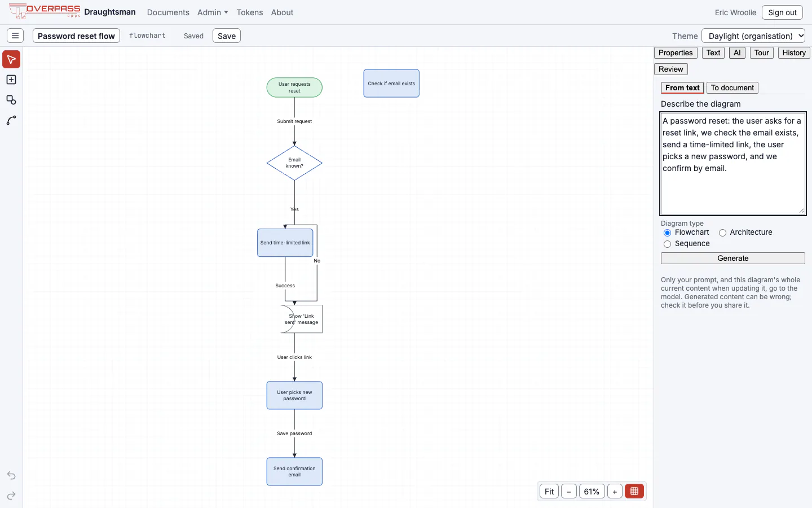The image size is (812, 508).
Task: Click the Overpass logo
Action: tap(45, 11)
